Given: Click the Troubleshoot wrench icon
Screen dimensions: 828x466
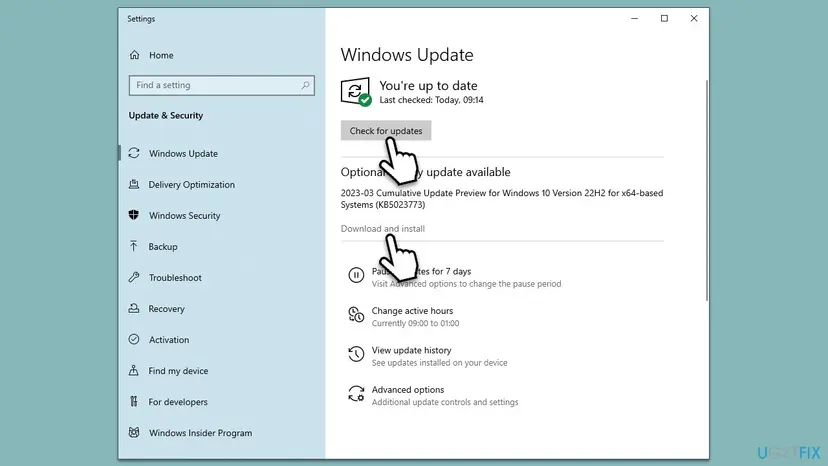Looking at the screenshot, I should click(x=134, y=277).
